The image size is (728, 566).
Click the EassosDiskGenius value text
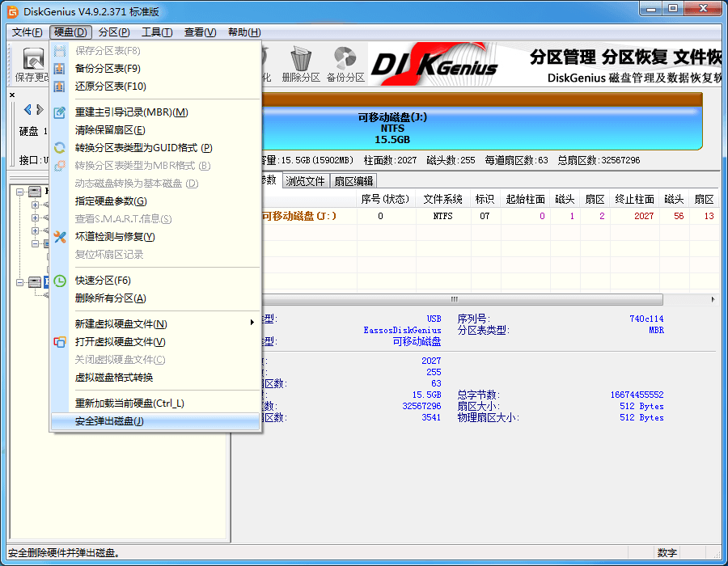click(402, 331)
